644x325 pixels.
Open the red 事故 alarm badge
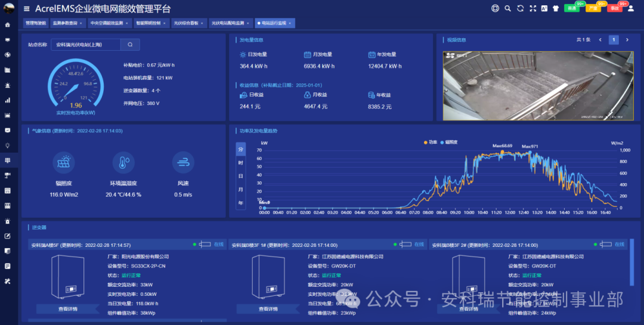(x=615, y=8)
